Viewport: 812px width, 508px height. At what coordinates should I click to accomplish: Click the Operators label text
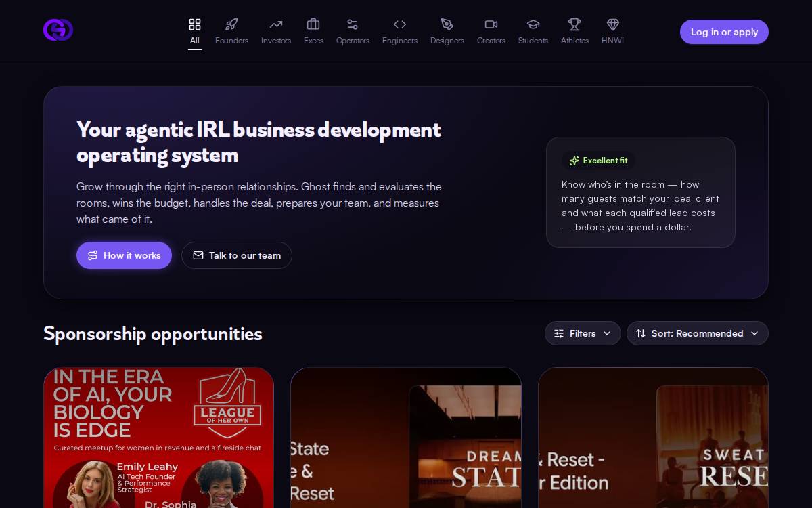click(353, 41)
